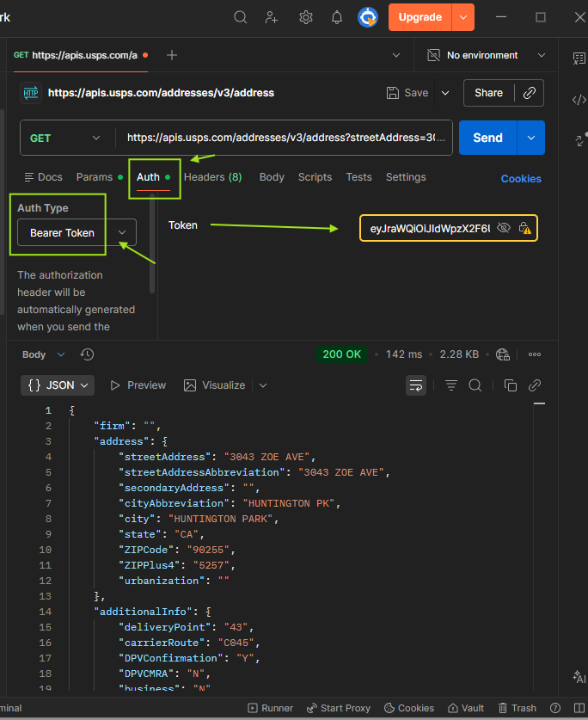Viewport: 588px width, 720px height.
Task: Open the filter response icon
Action: pos(451,385)
